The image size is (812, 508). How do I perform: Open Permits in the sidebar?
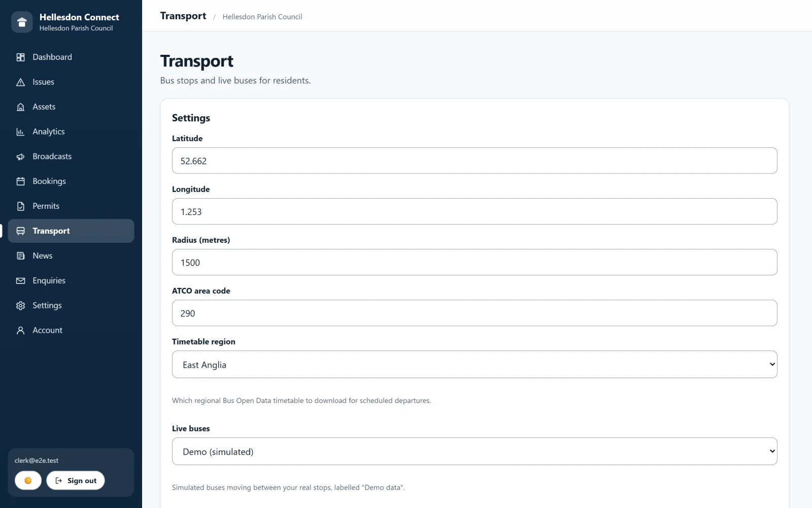click(x=71, y=207)
